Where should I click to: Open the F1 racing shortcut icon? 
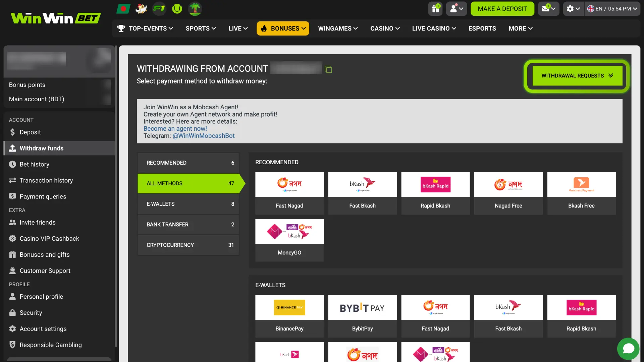click(x=159, y=9)
